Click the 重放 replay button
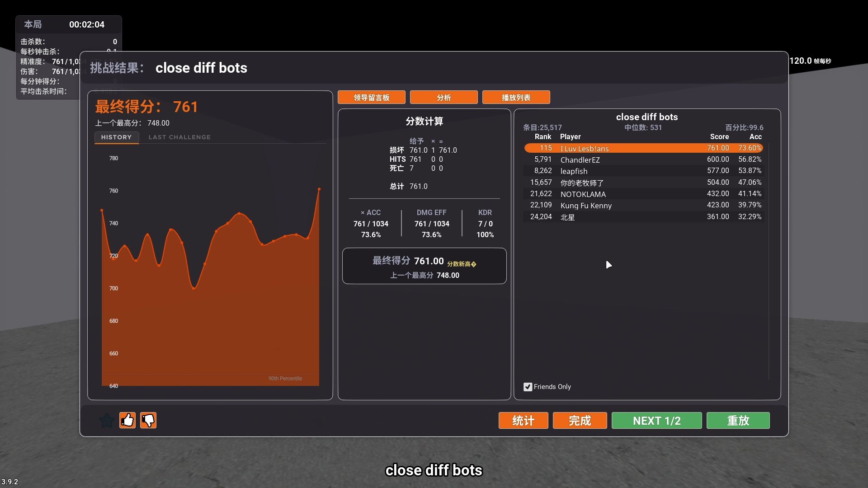The height and width of the screenshot is (488, 868). tap(738, 421)
